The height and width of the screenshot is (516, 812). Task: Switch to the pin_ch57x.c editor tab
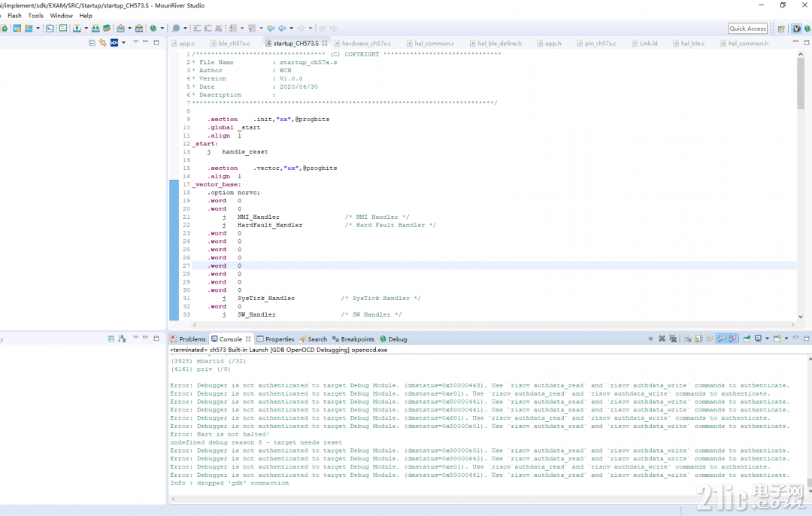[x=596, y=44]
